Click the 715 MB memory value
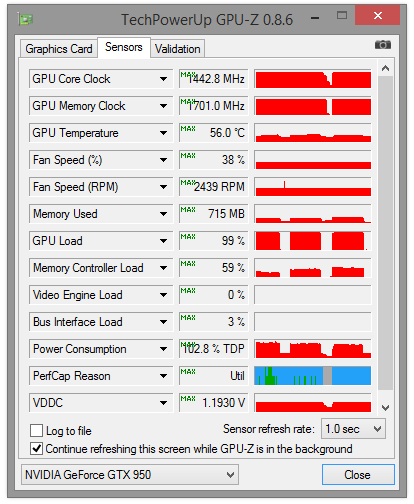 click(x=214, y=214)
